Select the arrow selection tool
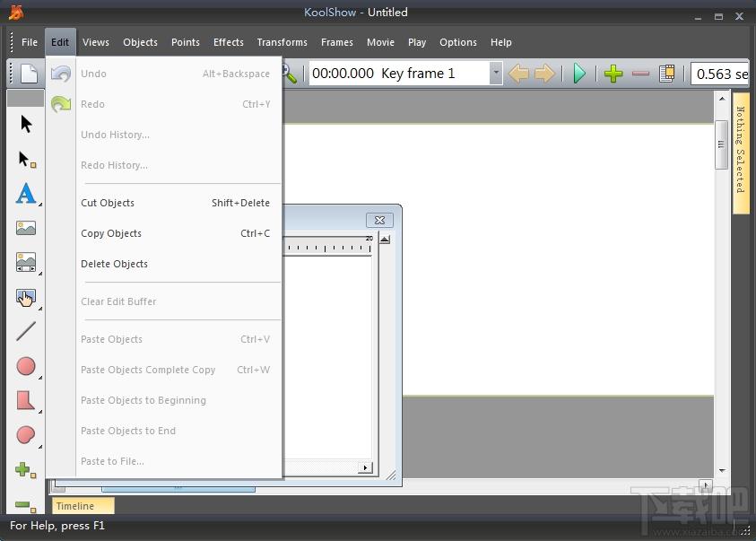Image resolution: width=756 pixels, height=541 pixels. (26, 124)
